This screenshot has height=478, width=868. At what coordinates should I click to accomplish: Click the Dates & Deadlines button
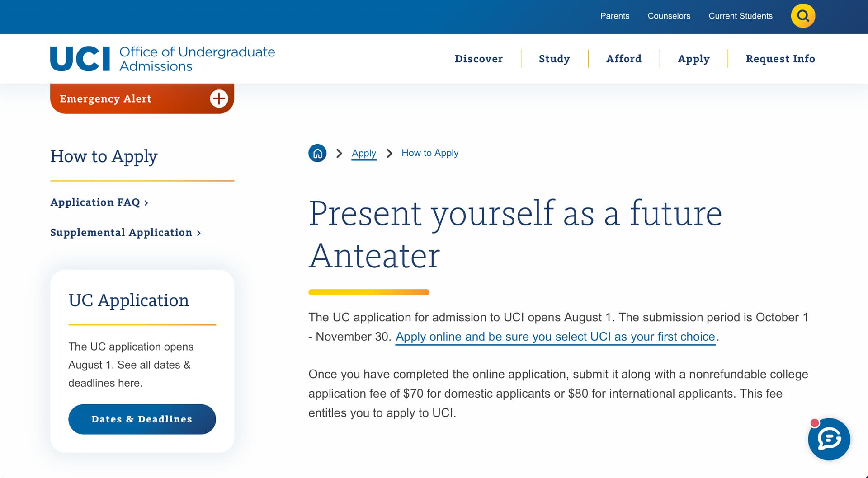click(x=142, y=419)
